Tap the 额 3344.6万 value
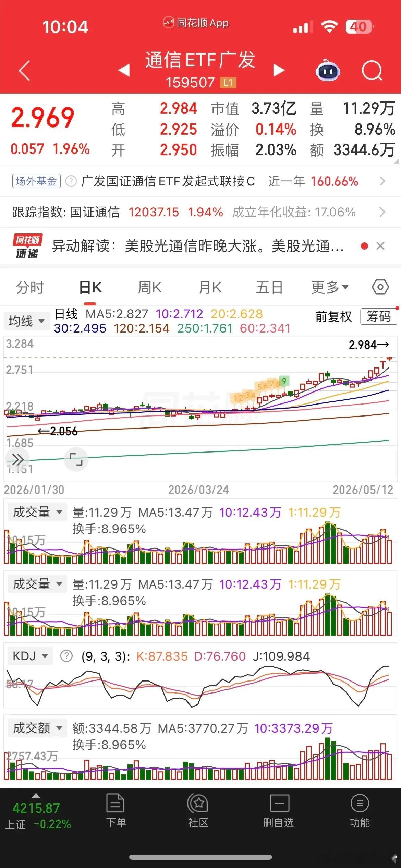Viewport: 401px width, 868px height. pos(364,150)
